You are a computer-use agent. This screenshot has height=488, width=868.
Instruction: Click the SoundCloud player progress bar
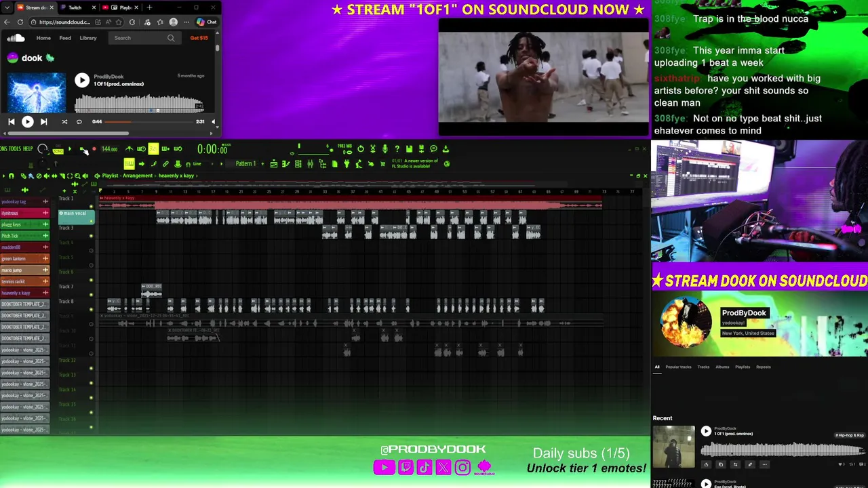149,122
